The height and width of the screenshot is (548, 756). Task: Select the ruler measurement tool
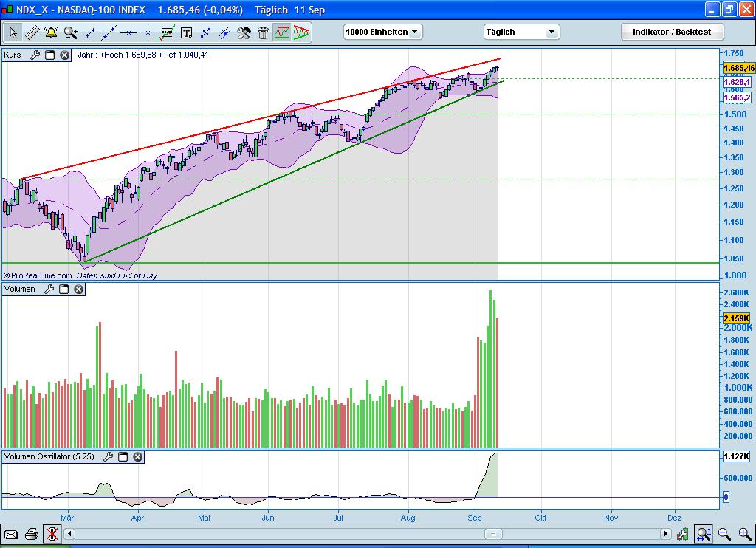click(32, 32)
